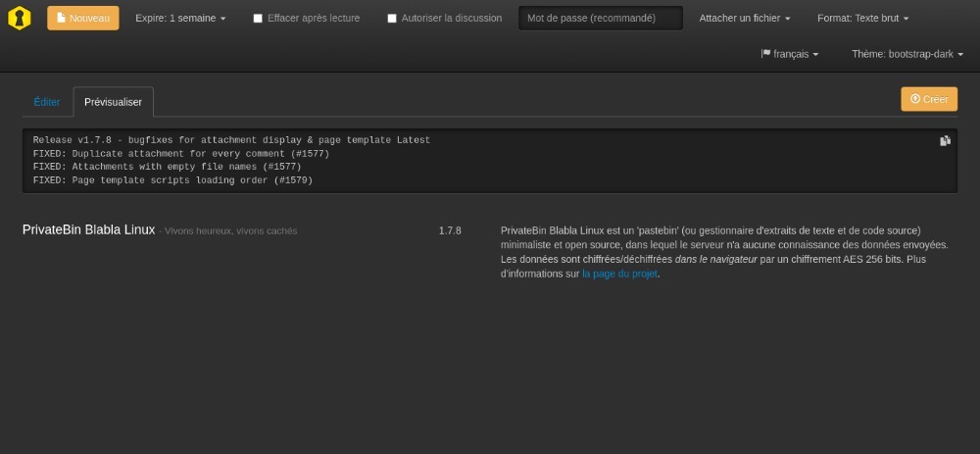
Task: Open the Attacher un fichier dropdown
Action: coord(744,19)
